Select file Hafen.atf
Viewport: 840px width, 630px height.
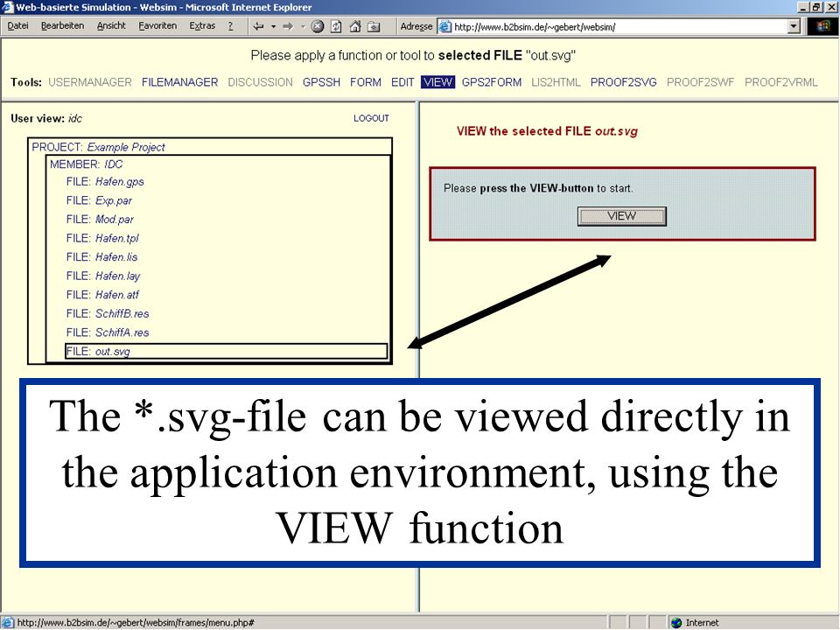pos(102,295)
